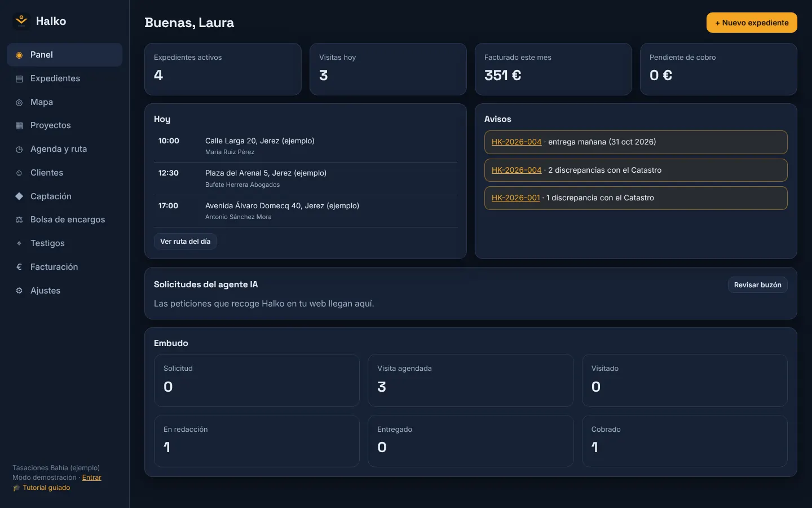
Task: Open the Ajustes menu item
Action: [64, 291]
